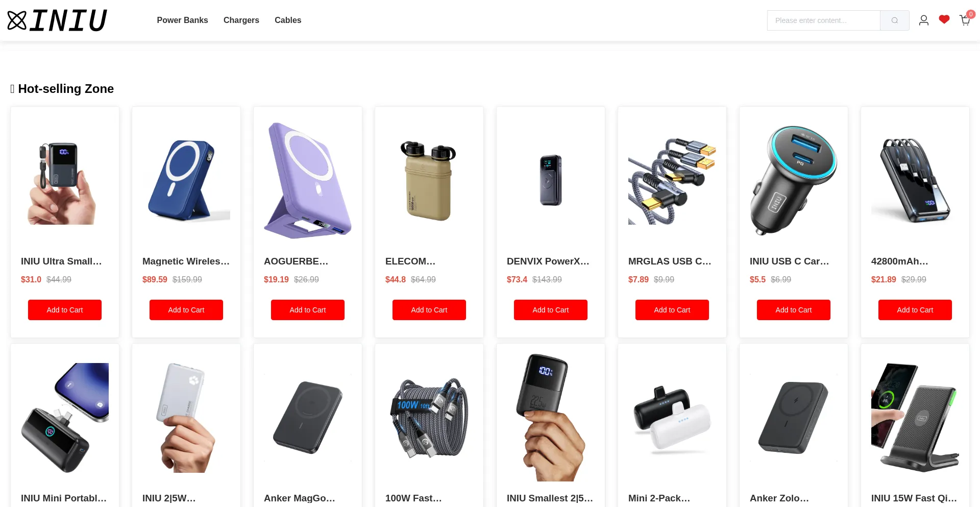980x507 pixels.
Task: Open the INIU USB C Car charger image
Action: point(794,181)
